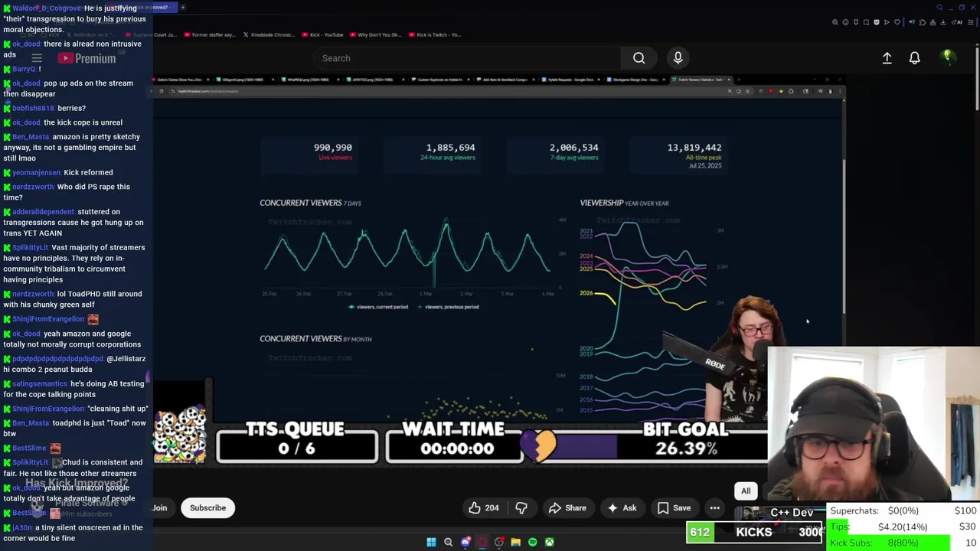Click the '2026' year label on chart
Screen dimensions: 980x551
pyautogui.click(x=586, y=293)
